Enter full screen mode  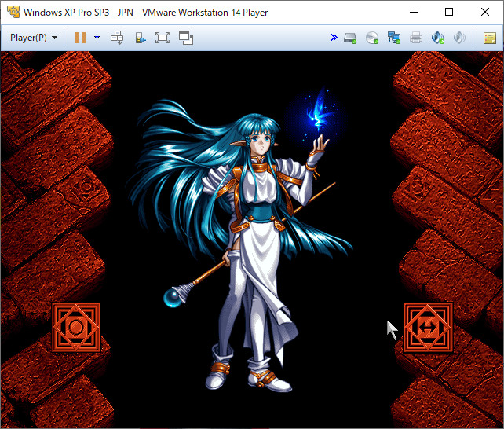pos(163,38)
